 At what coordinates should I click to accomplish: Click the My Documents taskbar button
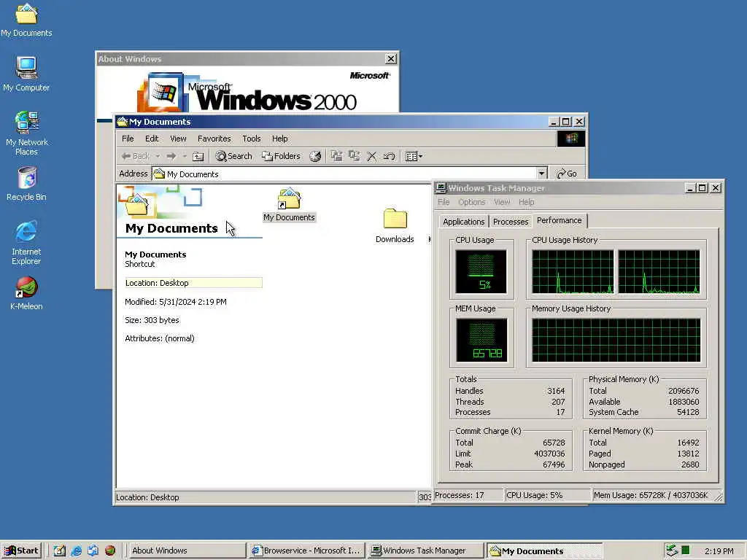(x=544, y=551)
